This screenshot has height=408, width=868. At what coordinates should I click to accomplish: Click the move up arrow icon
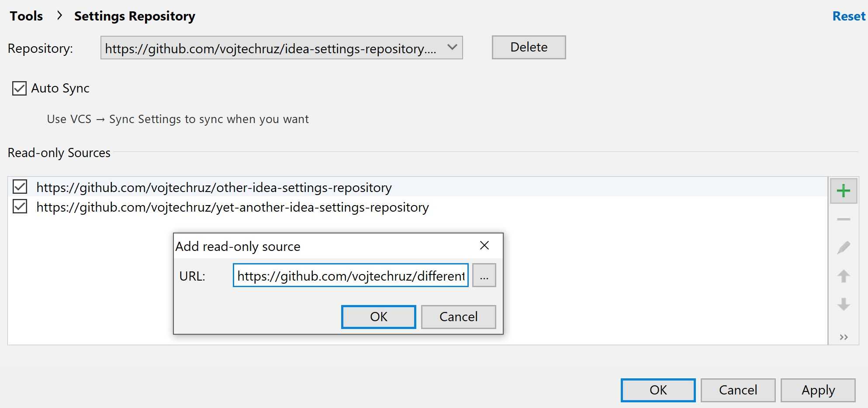[x=843, y=276]
